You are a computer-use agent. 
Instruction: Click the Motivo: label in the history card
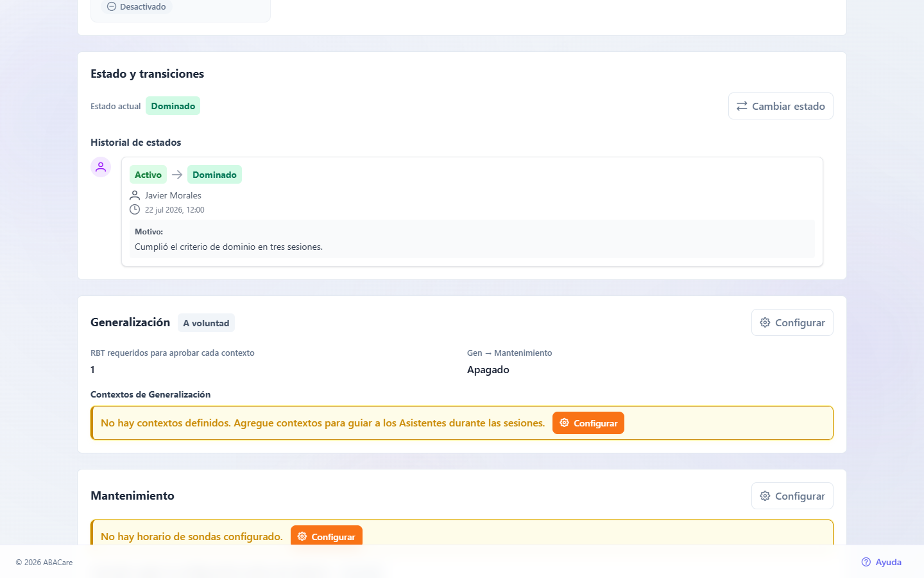click(149, 232)
